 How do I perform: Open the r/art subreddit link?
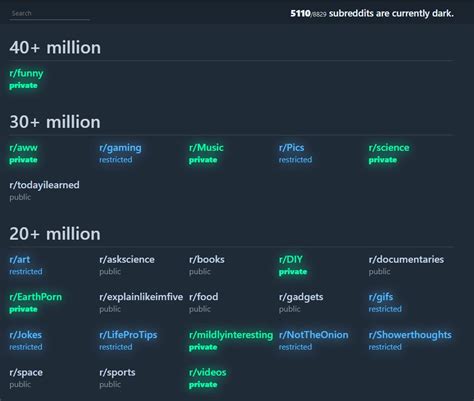click(x=20, y=259)
